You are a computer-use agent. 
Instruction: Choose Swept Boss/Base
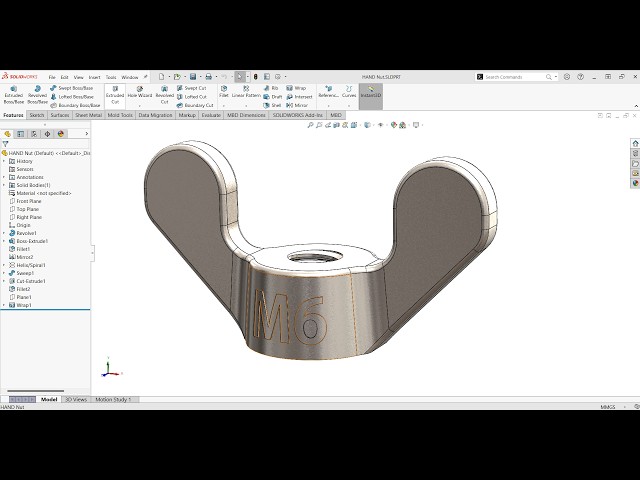[72, 88]
